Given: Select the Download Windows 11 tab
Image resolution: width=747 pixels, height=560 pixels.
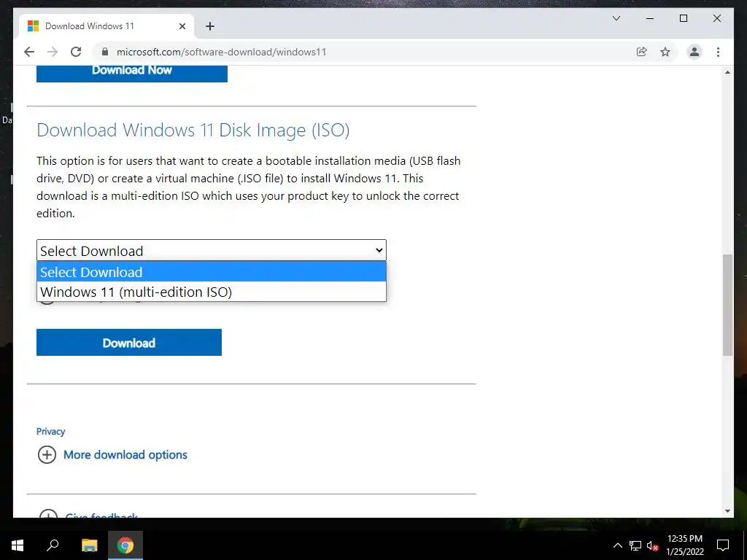Looking at the screenshot, I should tap(107, 26).
